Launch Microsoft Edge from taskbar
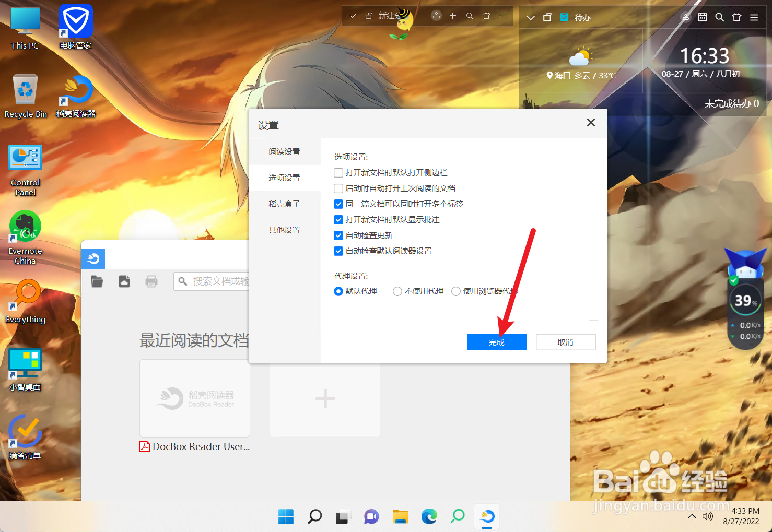772x532 pixels. point(429,516)
